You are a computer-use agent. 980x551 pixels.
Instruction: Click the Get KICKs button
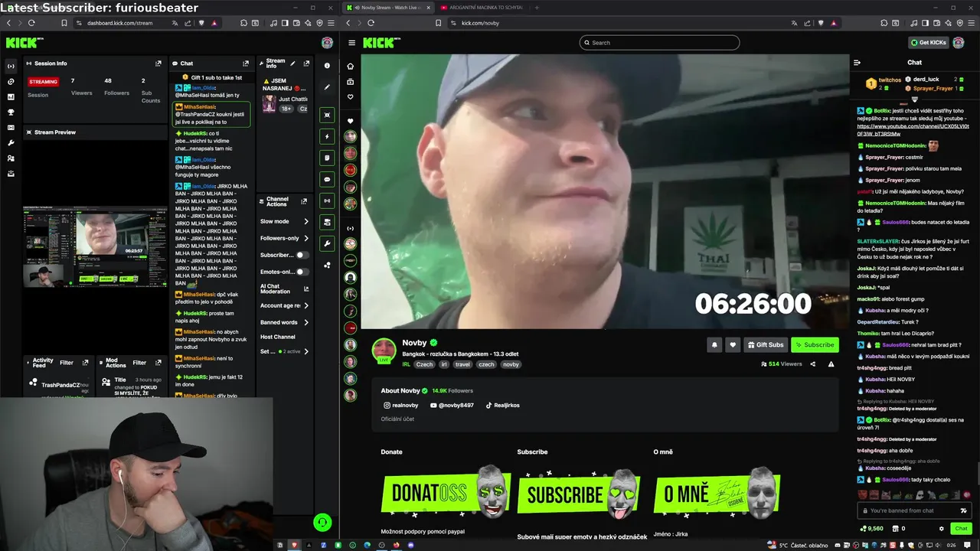(929, 43)
